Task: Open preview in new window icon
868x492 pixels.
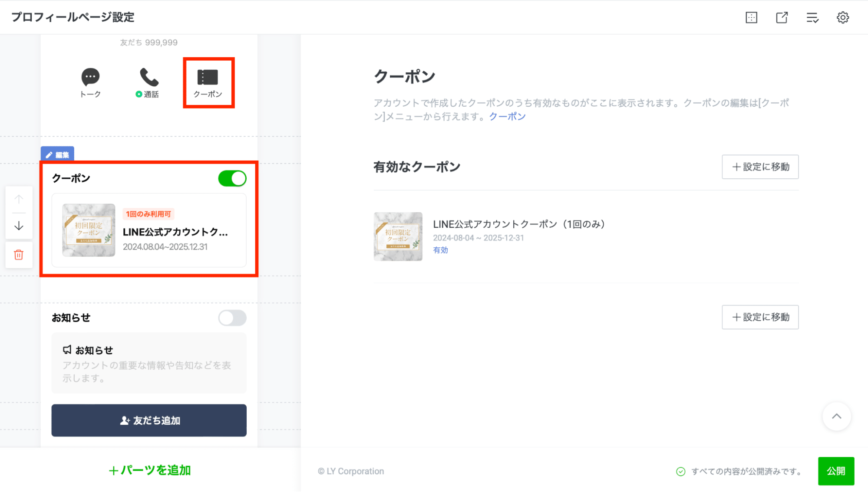Action: (x=782, y=17)
